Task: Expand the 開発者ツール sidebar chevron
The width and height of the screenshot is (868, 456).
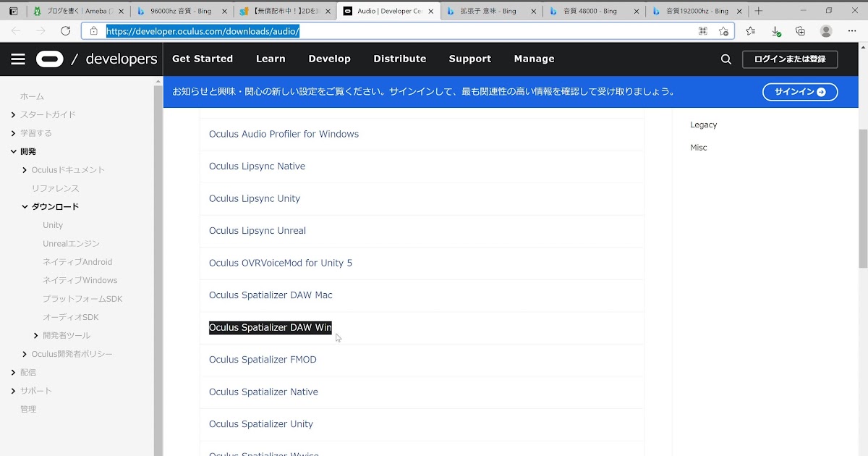Action: [36, 336]
